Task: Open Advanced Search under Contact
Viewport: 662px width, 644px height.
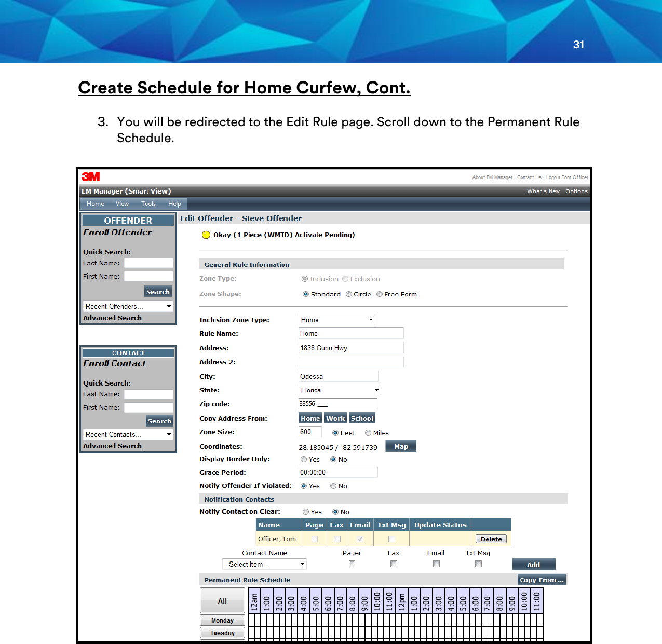Action: [x=112, y=446]
